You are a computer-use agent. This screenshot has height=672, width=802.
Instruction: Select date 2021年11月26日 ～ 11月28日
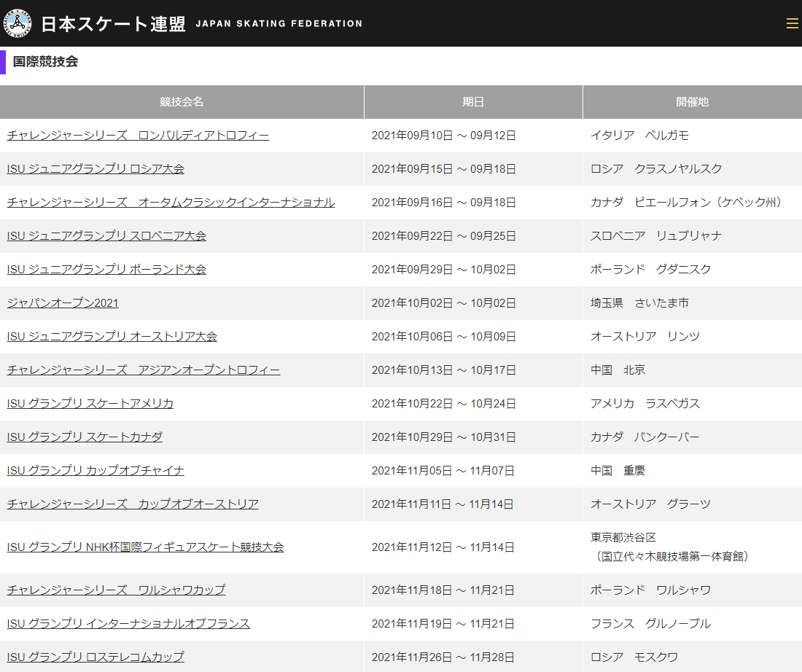click(443, 657)
